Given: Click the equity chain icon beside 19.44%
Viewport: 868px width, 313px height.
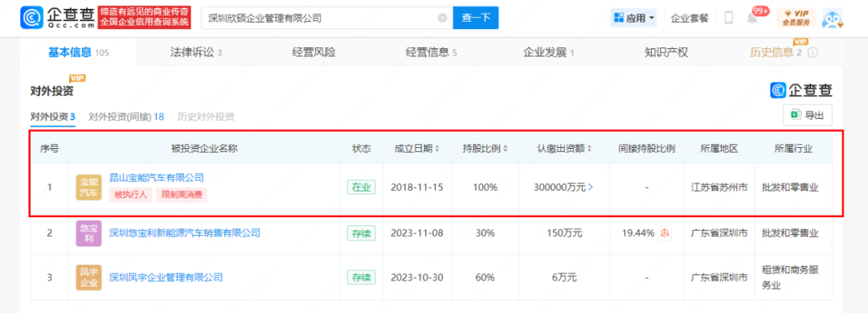Looking at the screenshot, I should pyautogui.click(x=665, y=233).
